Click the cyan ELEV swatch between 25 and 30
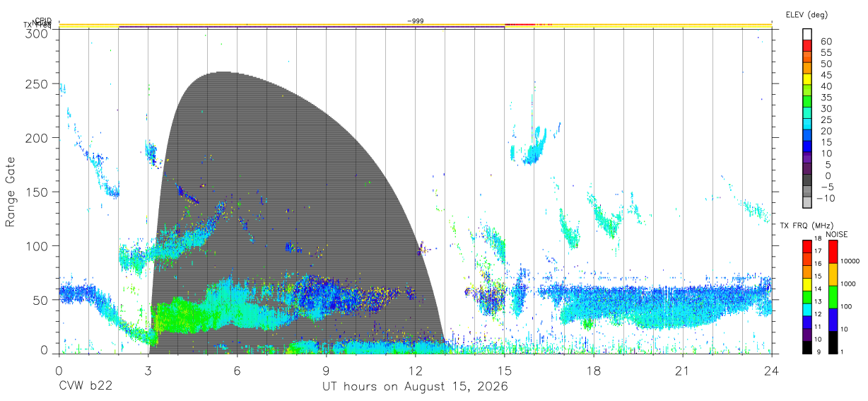 tap(807, 114)
